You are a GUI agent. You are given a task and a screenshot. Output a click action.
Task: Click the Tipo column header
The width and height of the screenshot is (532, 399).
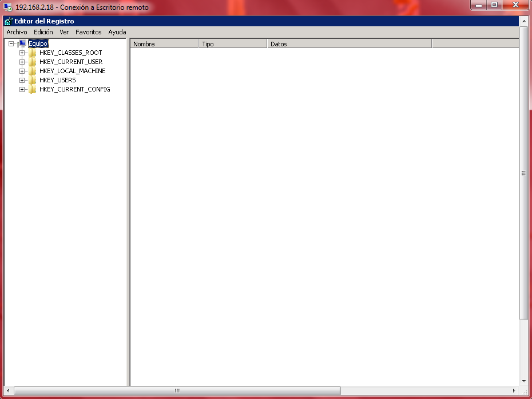pos(232,44)
